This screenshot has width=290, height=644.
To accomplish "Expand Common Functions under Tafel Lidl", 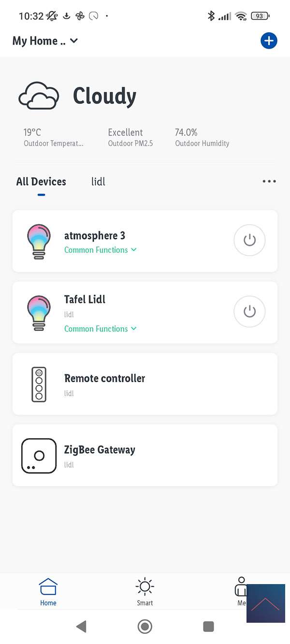I will point(101,329).
